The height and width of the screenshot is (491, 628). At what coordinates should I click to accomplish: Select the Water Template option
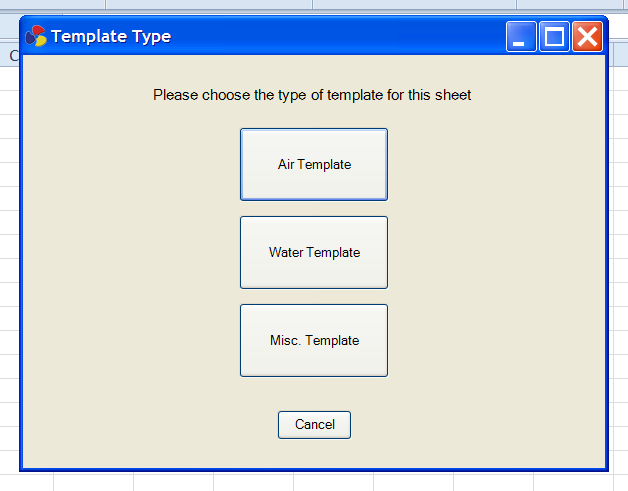[x=314, y=252]
